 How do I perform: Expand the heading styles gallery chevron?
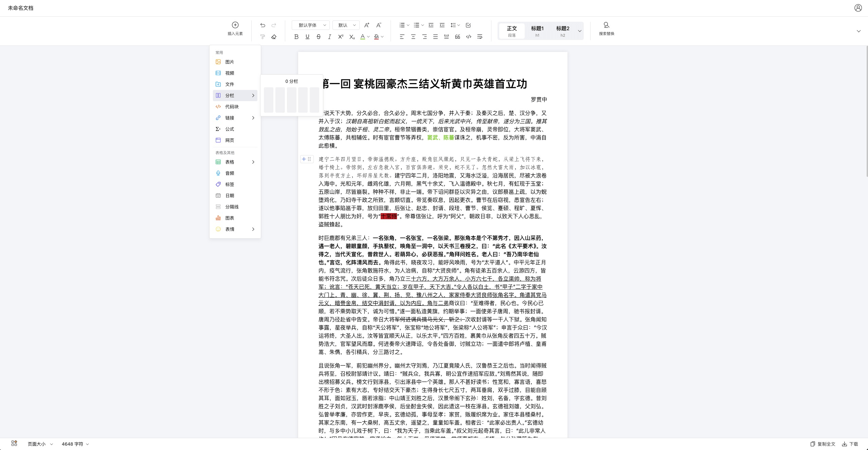click(x=580, y=31)
